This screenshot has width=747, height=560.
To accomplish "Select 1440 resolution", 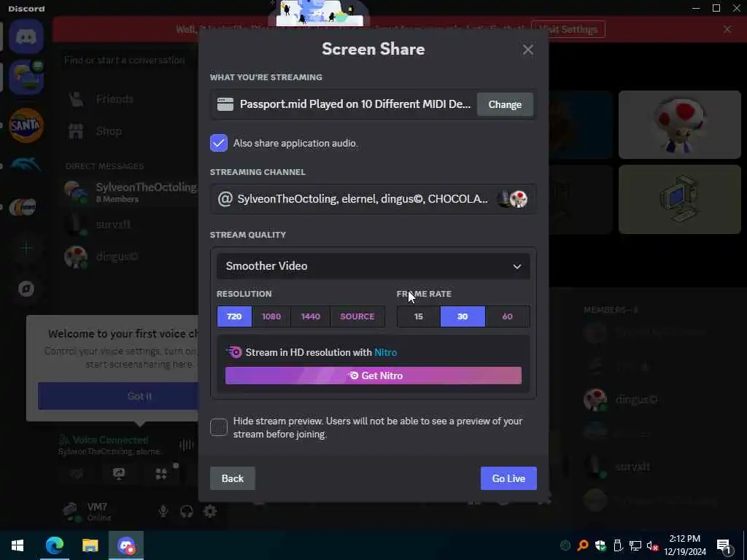I will click(310, 316).
